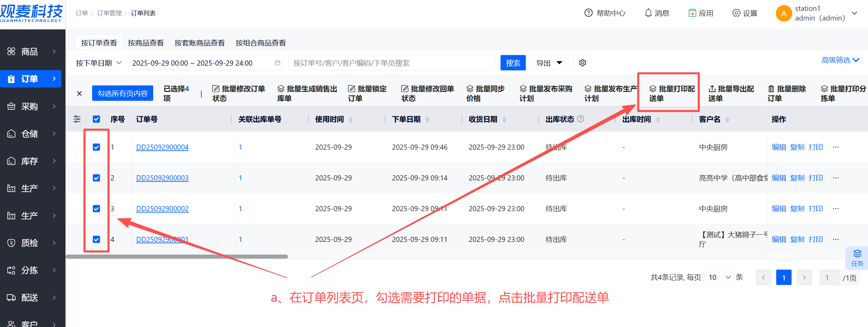This screenshot has width=868, height=327.
Task: Click 批量同步价格 batch action
Action: (x=485, y=93)
